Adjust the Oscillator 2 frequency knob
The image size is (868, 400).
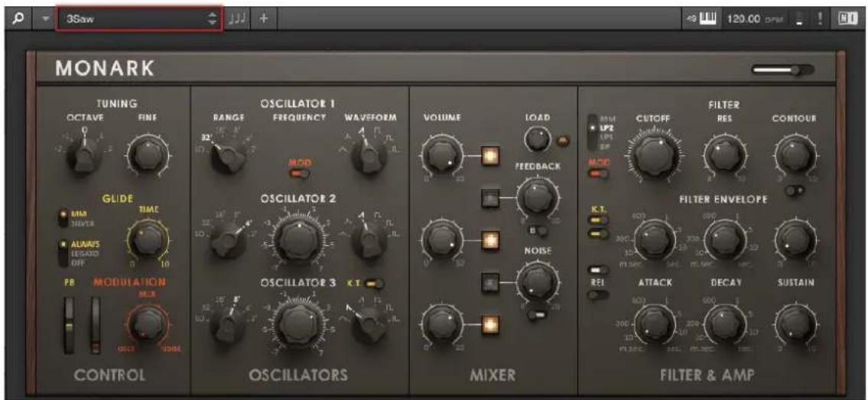click(300, 239)
